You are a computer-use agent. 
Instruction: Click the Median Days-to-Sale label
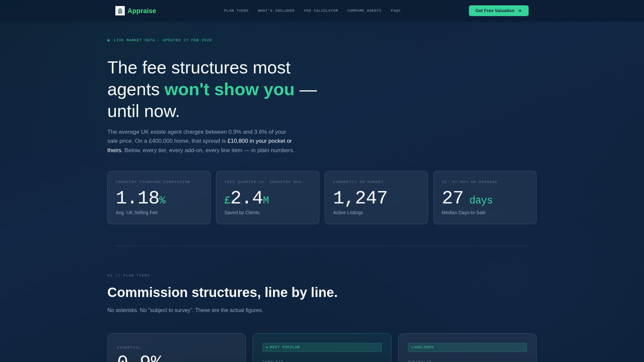pos(464,213)
